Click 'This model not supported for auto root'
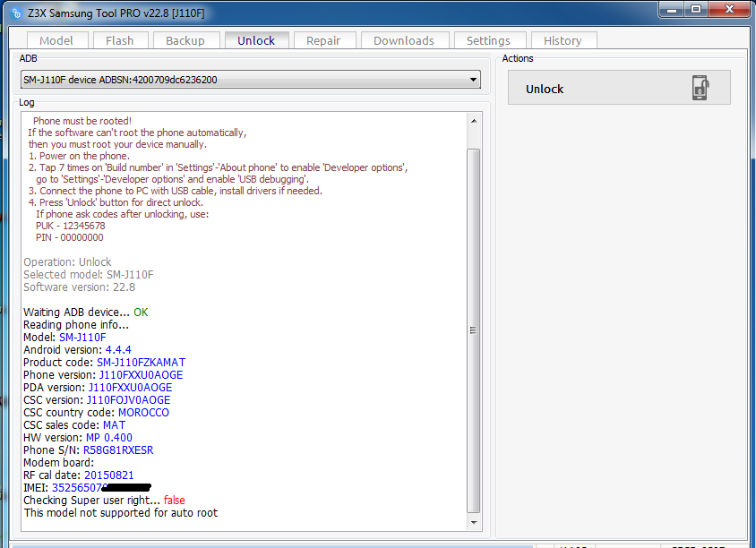The height and width of the screenshot is (548, 756). coord(121,513)
